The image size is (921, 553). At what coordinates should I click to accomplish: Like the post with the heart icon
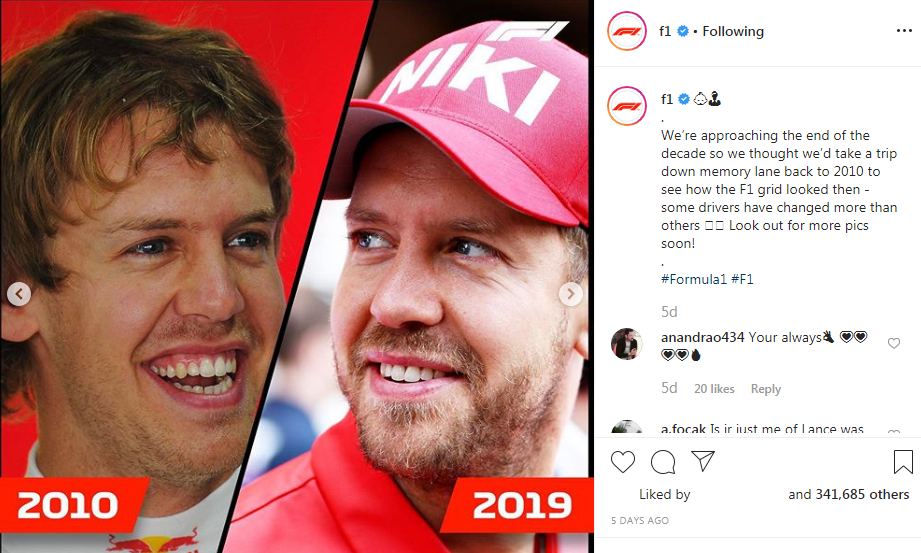click(623, 462)
